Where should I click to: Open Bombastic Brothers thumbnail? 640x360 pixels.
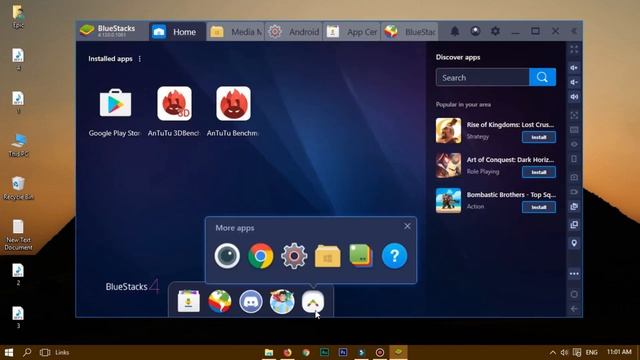pyautogui.click(x=448, y=201)
